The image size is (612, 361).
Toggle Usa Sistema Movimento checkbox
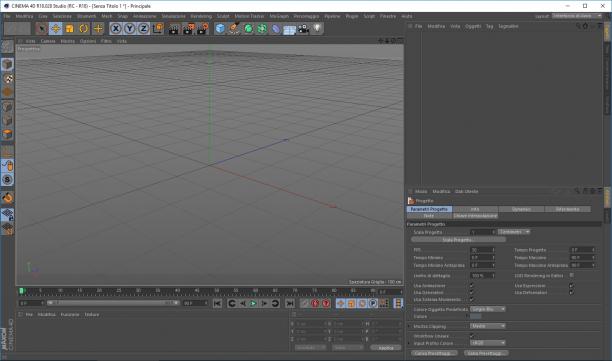point(472,299)
